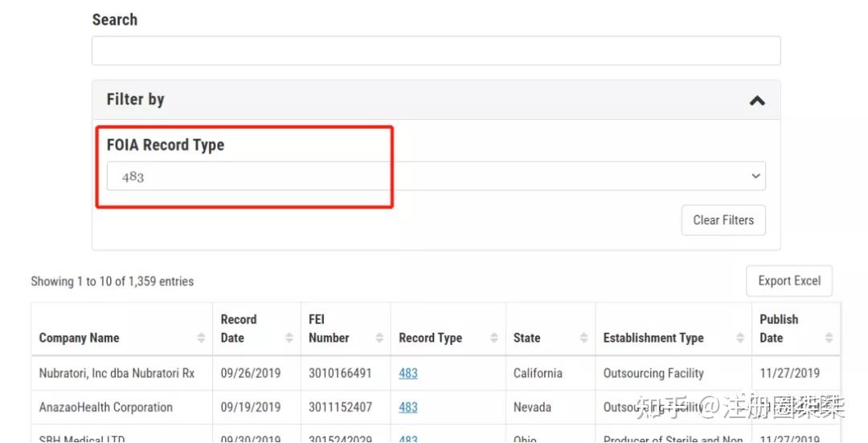
Task: Open 483 link for SBH Medical row
Action: coord(408,438)
